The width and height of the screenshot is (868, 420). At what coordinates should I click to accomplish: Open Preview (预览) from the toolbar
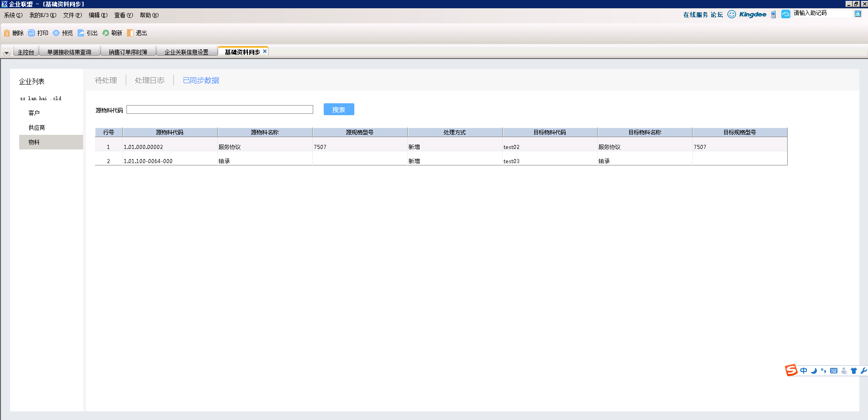[56, 33]
